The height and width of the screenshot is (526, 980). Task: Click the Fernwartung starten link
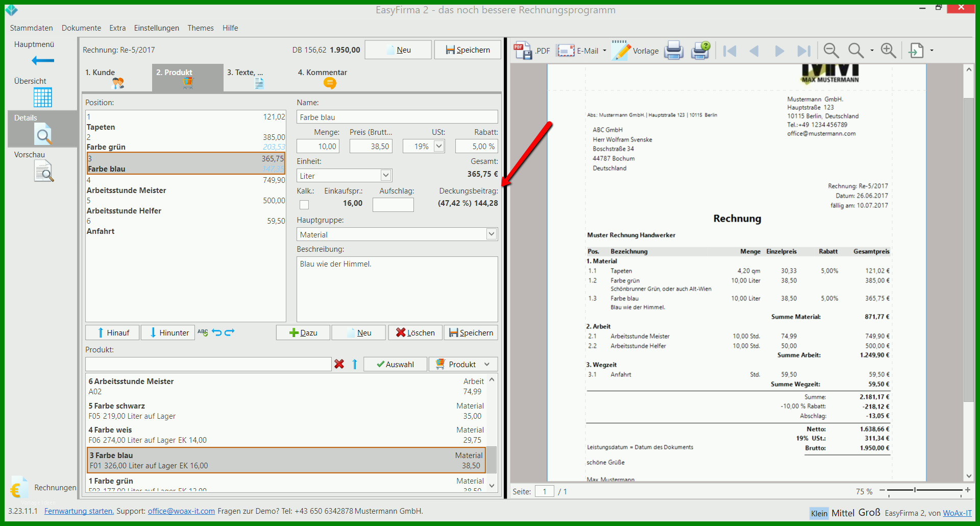(79, 511)
